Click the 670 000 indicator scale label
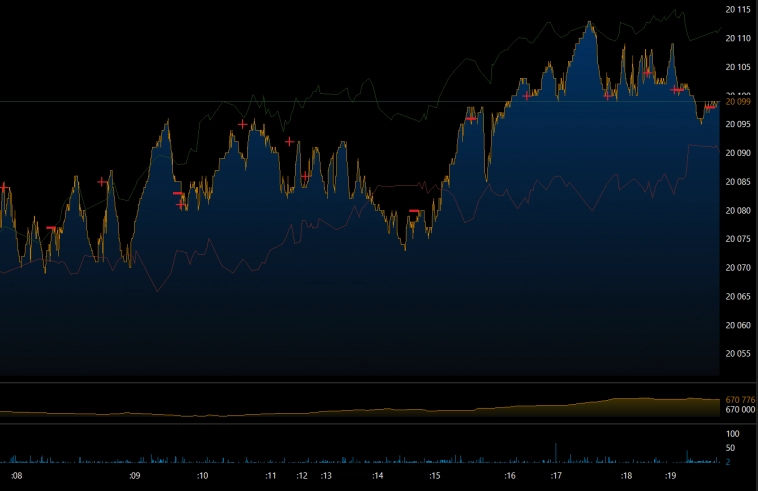The image size is (758, 491). click(739, 409)
